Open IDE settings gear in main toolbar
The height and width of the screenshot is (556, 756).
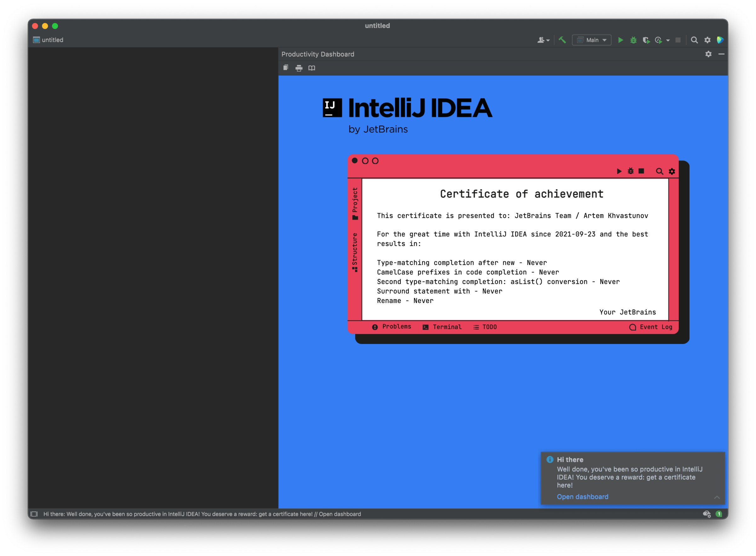click(707, 40)
